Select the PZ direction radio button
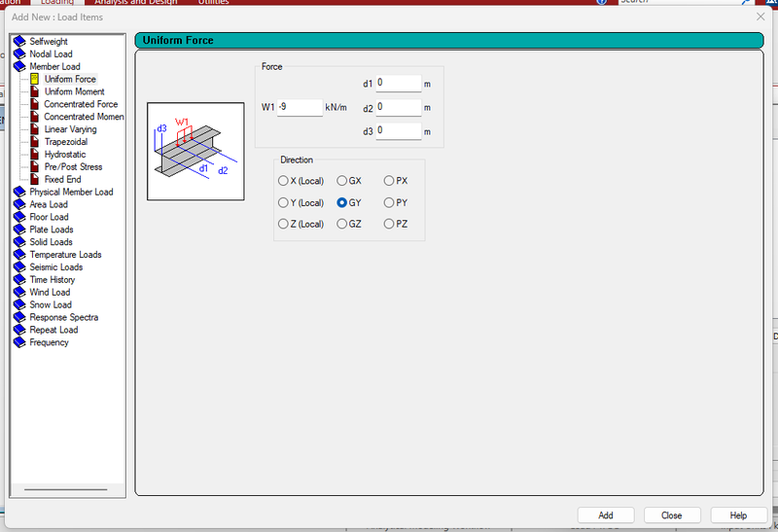778x532 pixels. pos(388,224)
